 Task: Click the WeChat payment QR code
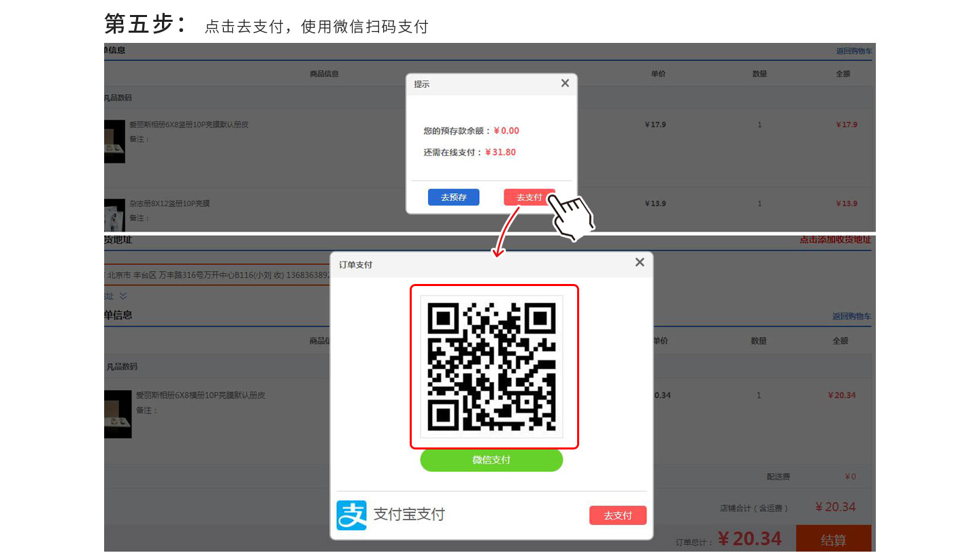[x=491, y=366]
